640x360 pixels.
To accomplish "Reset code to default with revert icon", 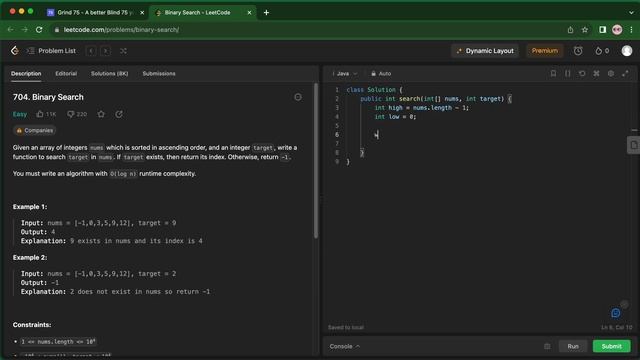I will click(582, 73).
